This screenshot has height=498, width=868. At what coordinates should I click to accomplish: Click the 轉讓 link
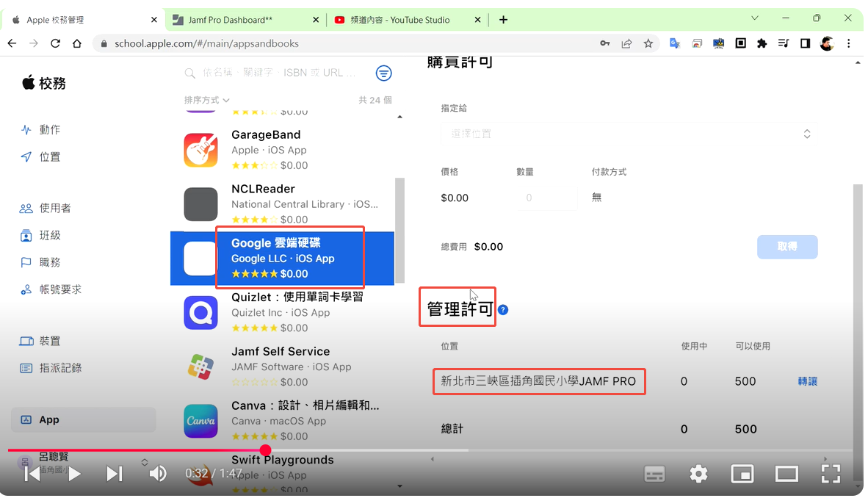pyautogui.click(x=807, y=381)
